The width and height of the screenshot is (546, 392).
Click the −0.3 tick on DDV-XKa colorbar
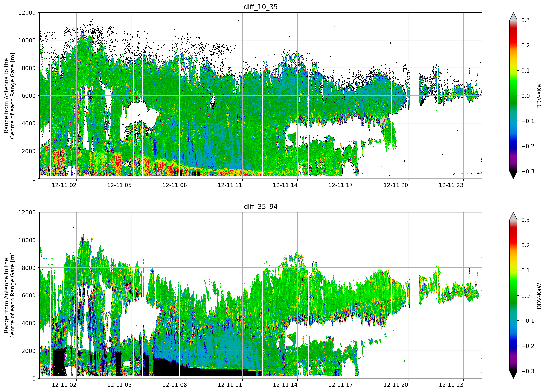pos(527,171)
